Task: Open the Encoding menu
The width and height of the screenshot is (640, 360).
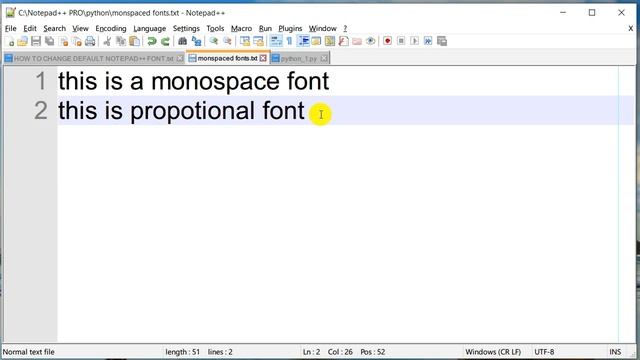Action: click(x=111, y=29)
